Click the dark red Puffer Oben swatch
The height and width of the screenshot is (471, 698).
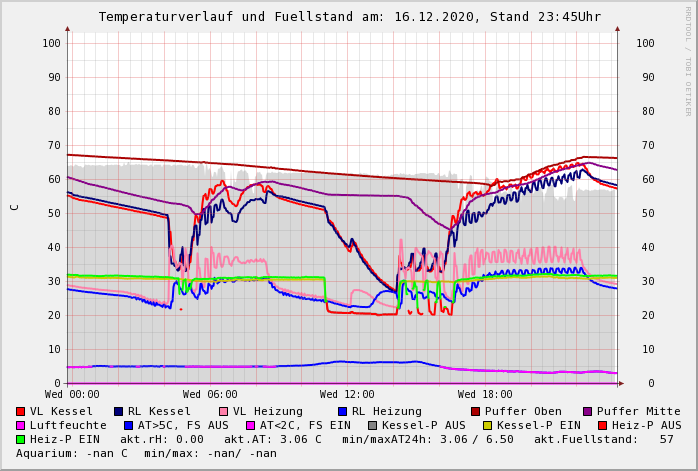click(x=475, y=412)
